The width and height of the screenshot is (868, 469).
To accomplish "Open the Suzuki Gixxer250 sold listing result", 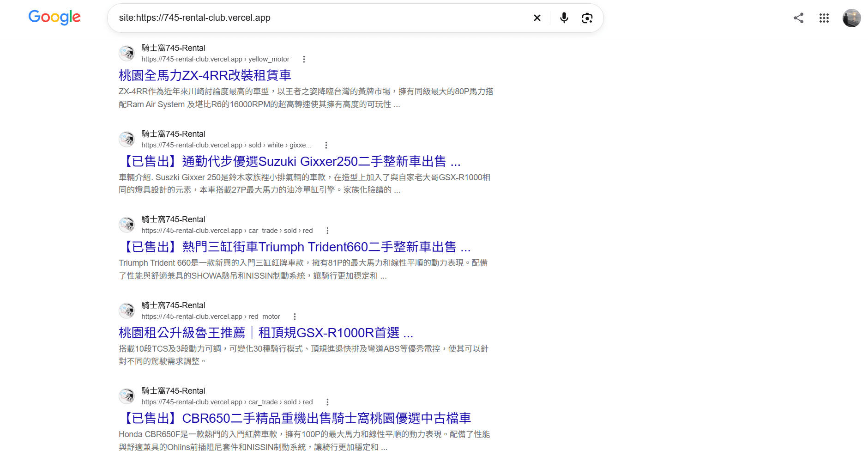I will click(290, 161).
